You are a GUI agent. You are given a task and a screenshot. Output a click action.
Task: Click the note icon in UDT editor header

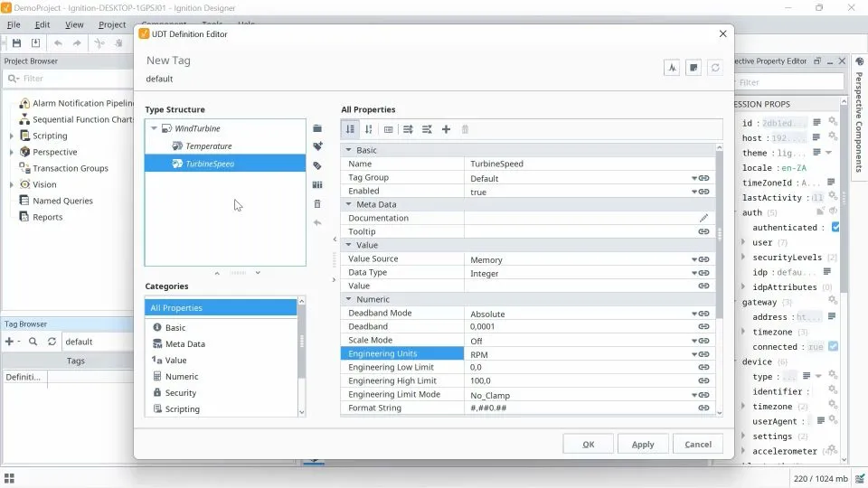pos(693,68)
